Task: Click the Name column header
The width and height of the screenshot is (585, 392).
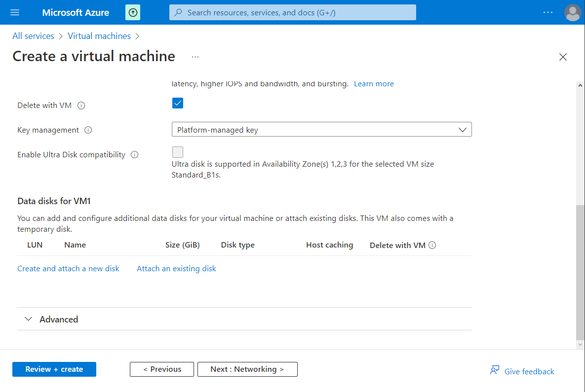Action: coord(75,245)
